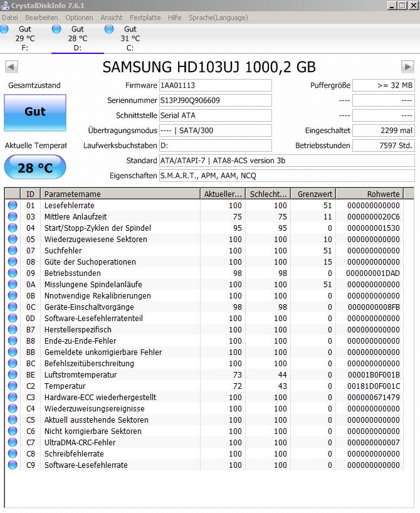Click status icon for Güte der Suchoperationen
The height and width of the screenshot is (513, 420).
tap(13, 262)
